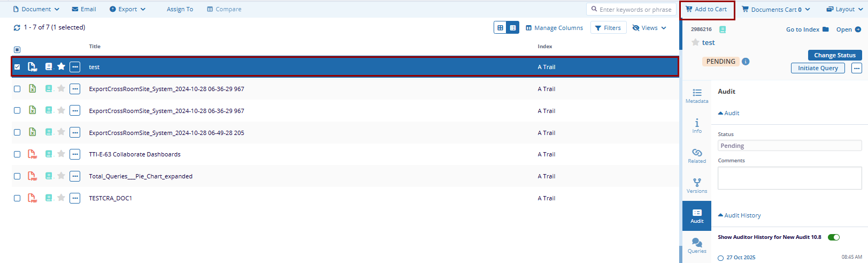Viewport: 868px width, 263px height.
Task: Click the refresh list icon
Action: pyautogui.click(x=17, y=27)
